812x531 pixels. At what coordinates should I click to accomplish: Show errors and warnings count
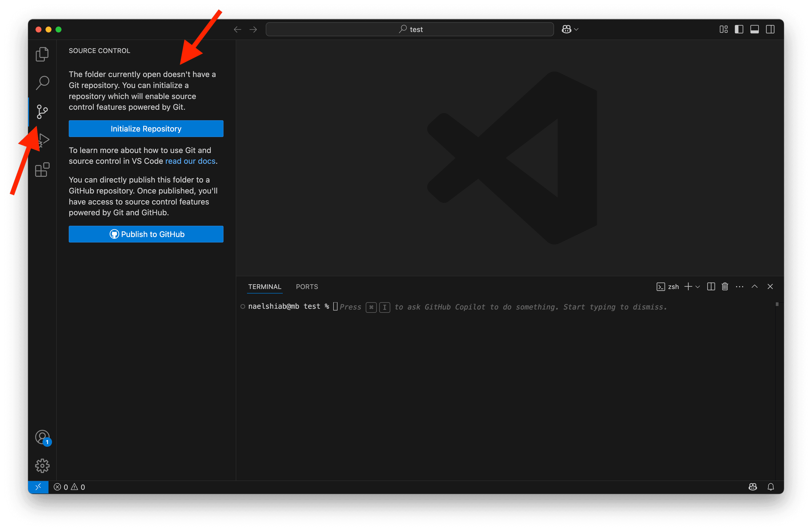[69, 487]
